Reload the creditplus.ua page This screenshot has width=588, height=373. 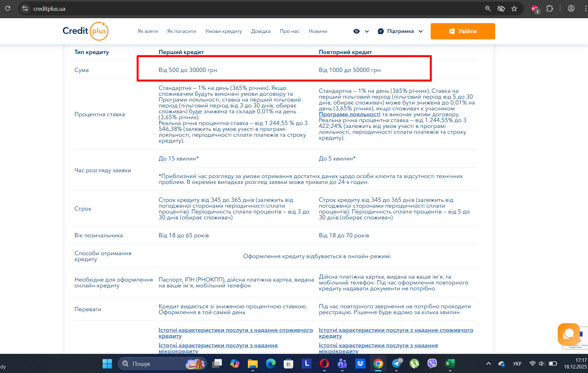8,8
